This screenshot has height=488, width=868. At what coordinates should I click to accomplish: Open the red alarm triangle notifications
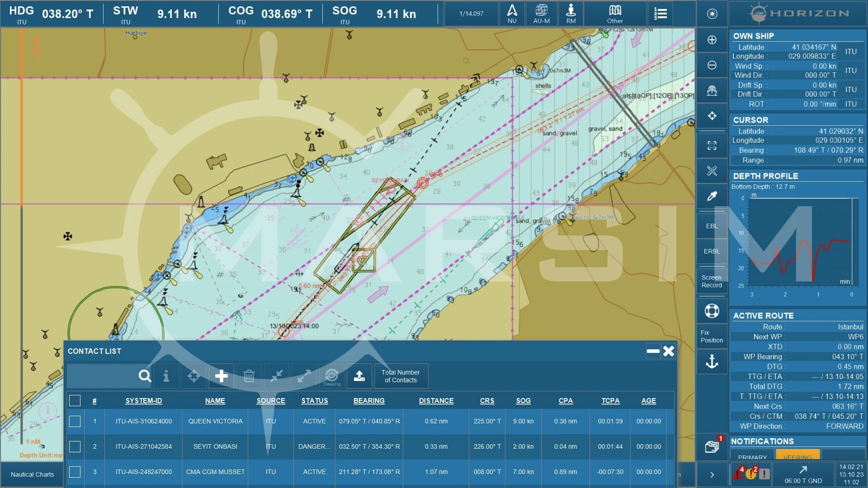pyautogui.click(x=738, y=473)
